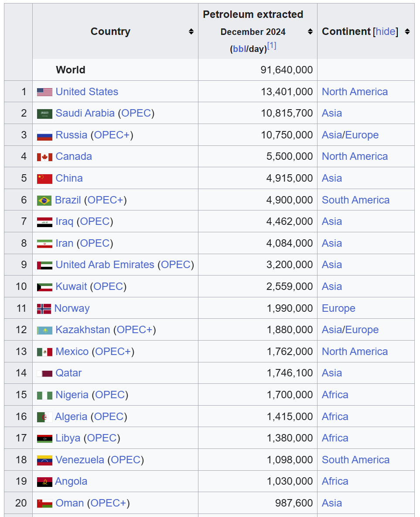Sort table by Continent column
This screenshot has height=517, width=420.
[x=407, y=31]
